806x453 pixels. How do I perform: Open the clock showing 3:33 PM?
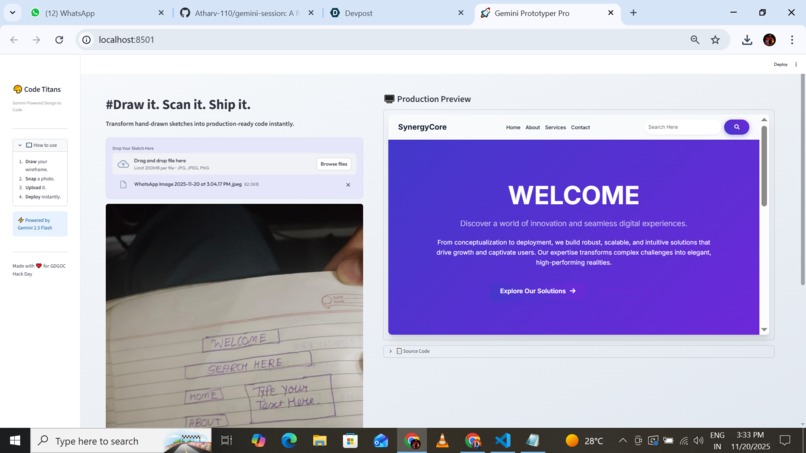coord(751,441)
